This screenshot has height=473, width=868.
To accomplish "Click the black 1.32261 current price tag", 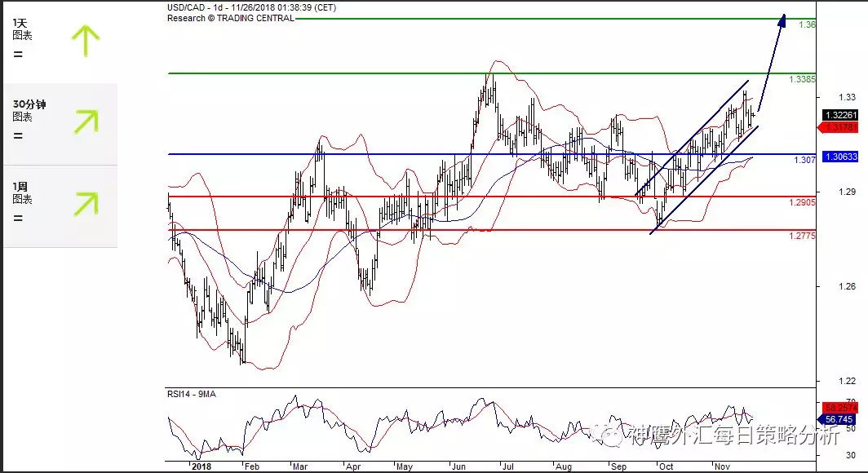I will (840, 116).
